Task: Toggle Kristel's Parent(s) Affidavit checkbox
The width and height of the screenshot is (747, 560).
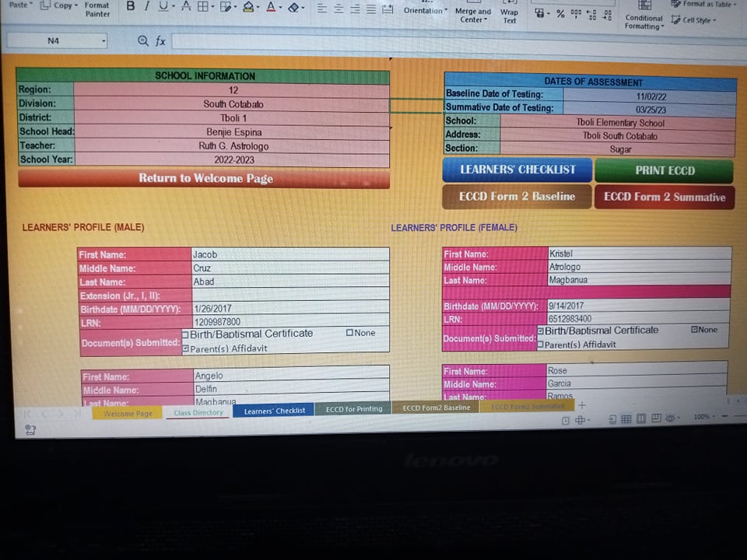Action: [x=540, y=344]
